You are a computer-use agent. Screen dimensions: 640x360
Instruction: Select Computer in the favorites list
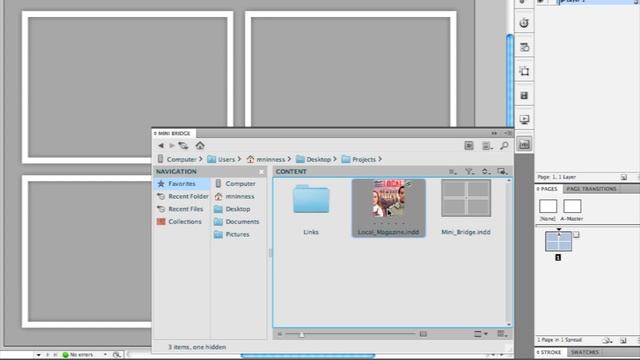pyautogui.click(x=235, y=184)
